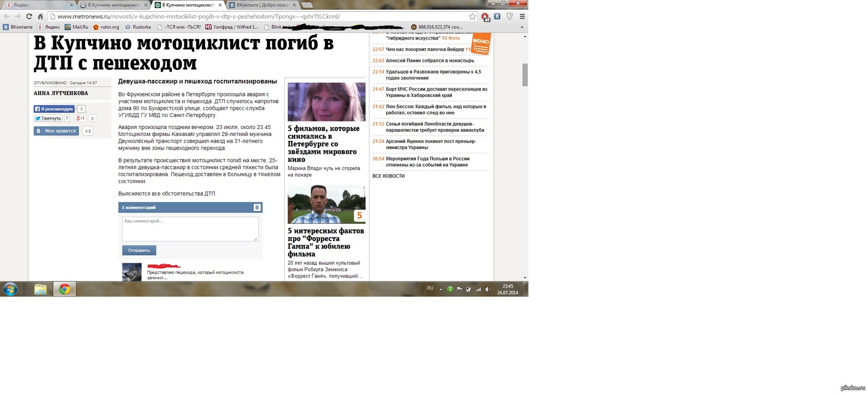Show hidden tray icons arrow
The width and height of the screenshot is (868, 394).
[441, 289]
